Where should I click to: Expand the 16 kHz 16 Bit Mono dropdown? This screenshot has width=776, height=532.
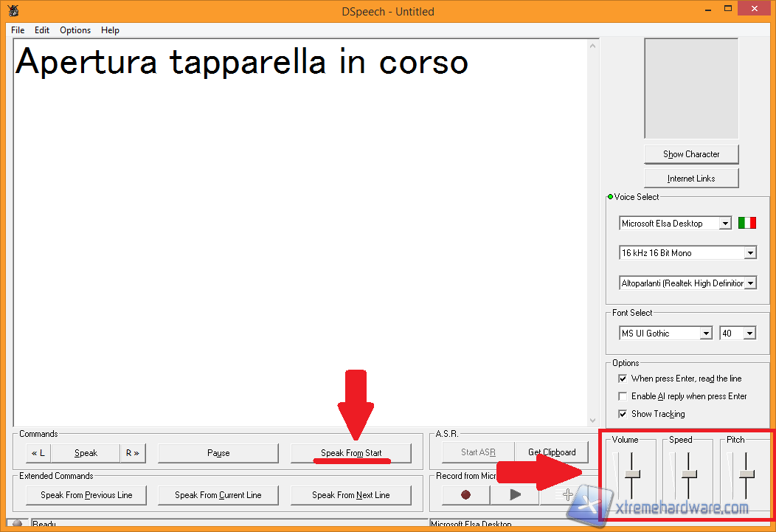(x=750, y=253)
